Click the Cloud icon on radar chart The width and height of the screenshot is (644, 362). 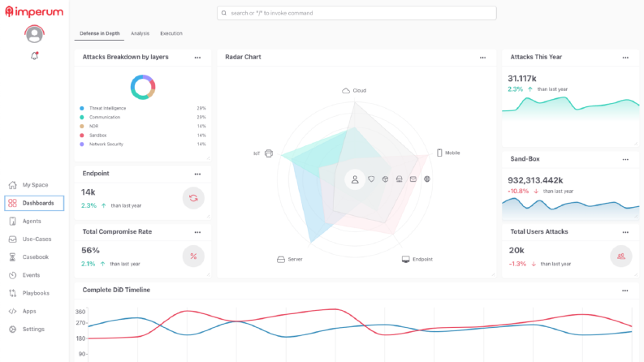(346, 91)
